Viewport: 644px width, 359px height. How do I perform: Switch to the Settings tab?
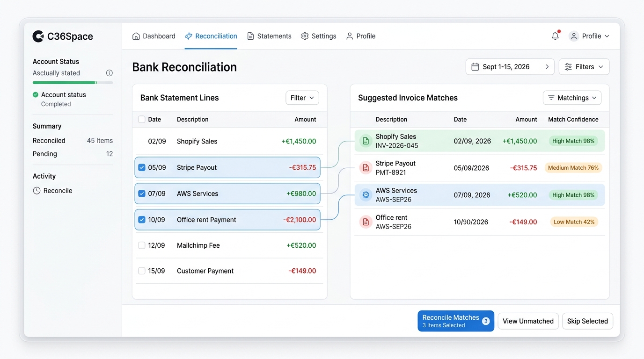tap(319, 36)
